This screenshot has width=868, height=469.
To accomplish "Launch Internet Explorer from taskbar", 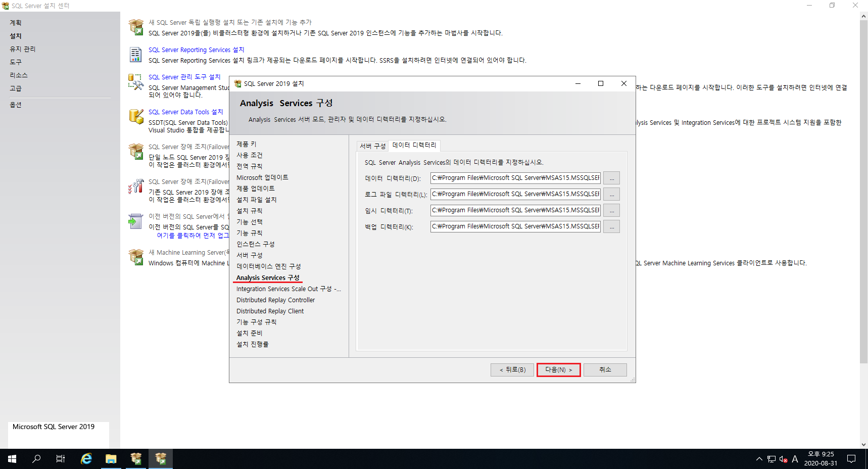I will [86, 459].
